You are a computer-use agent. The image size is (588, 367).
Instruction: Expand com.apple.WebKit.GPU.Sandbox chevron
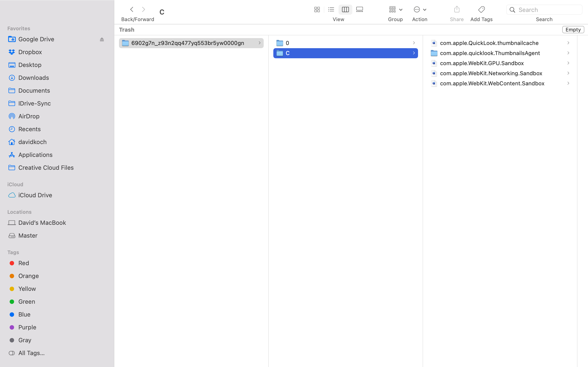(568, 63)
